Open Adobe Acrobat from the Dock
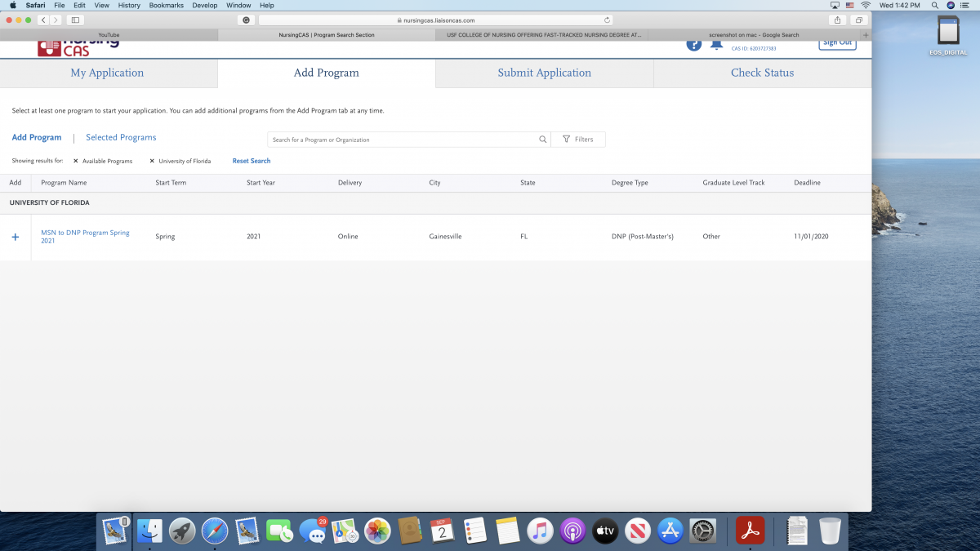 (751, 531)
